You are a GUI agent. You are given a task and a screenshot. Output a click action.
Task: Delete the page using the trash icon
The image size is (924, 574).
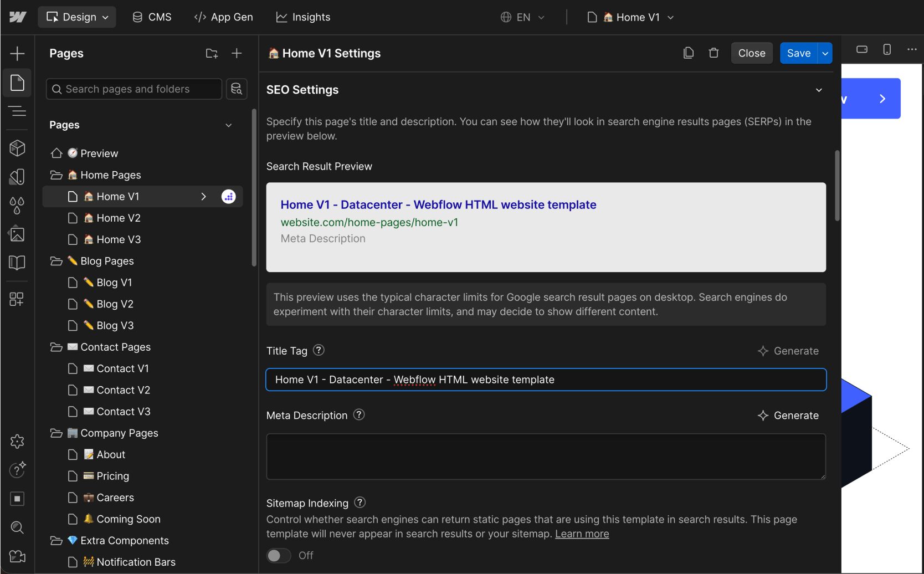713,53
